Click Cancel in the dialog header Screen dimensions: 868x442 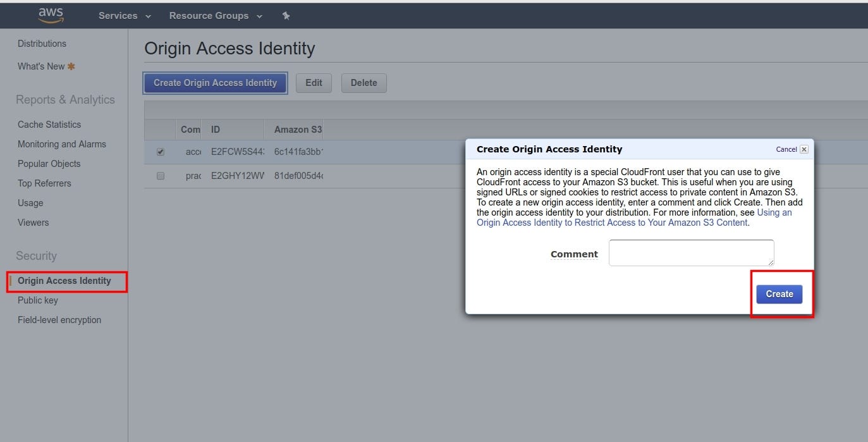click(786, 149)
